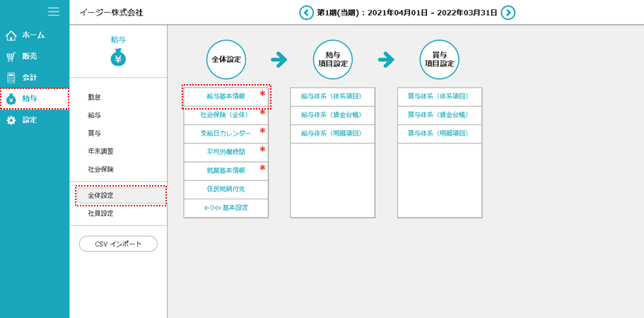Image resolution: width=644 pixels, height=318 pixels.
Task: Click the 賞与項目設定 circle step
Action: [439, 59]
